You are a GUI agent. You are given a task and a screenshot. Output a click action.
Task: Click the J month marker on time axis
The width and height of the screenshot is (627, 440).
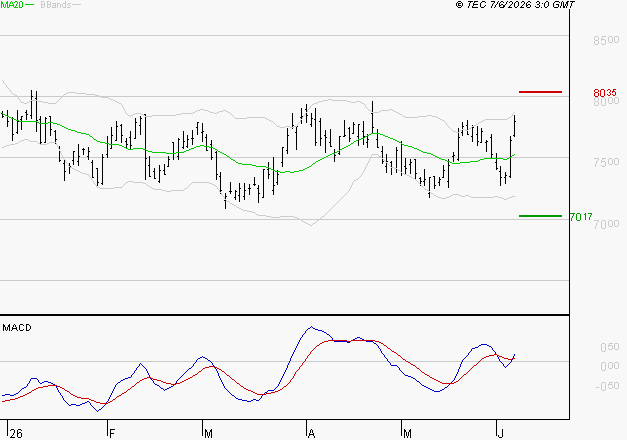tap(501, 433)
